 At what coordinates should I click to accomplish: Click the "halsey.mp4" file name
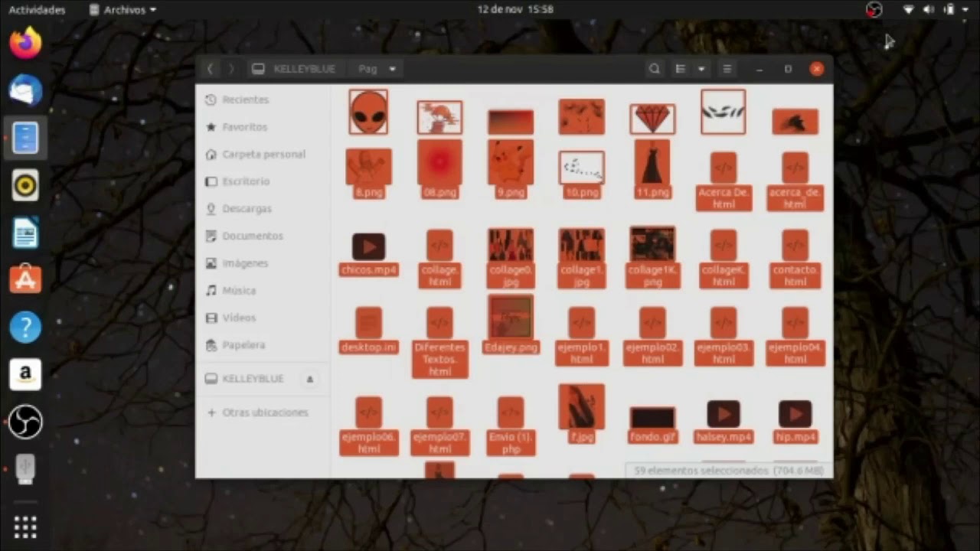click(x=724, y=437)
